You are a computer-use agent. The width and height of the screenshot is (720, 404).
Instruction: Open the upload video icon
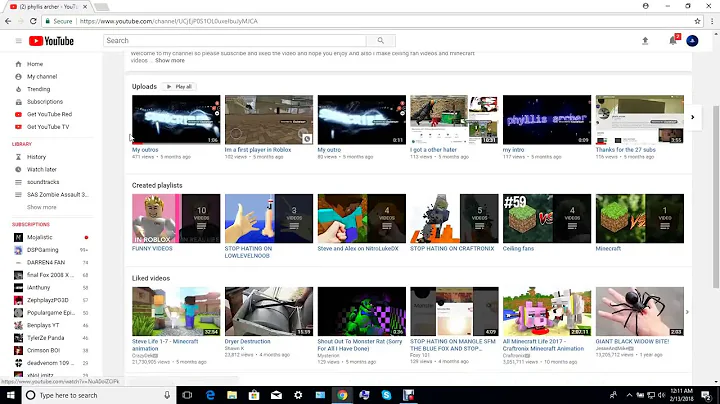pos(645,41)
